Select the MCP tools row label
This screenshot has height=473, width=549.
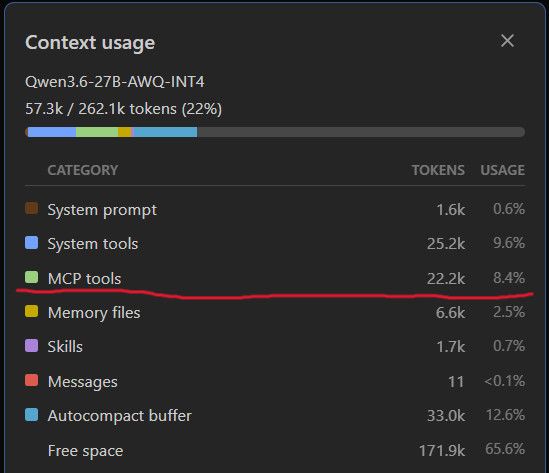[84, 279]
